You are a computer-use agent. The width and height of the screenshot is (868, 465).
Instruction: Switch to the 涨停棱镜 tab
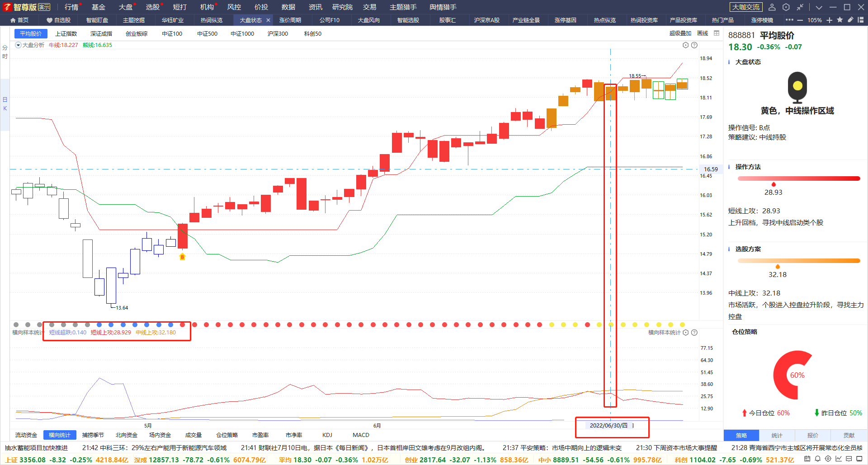coord(762,20)
